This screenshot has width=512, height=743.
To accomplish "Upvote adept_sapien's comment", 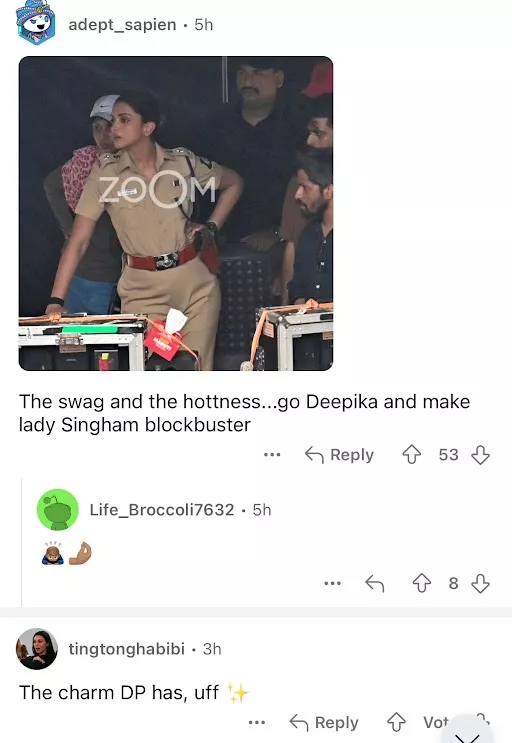I will click(x=412, y=454).
